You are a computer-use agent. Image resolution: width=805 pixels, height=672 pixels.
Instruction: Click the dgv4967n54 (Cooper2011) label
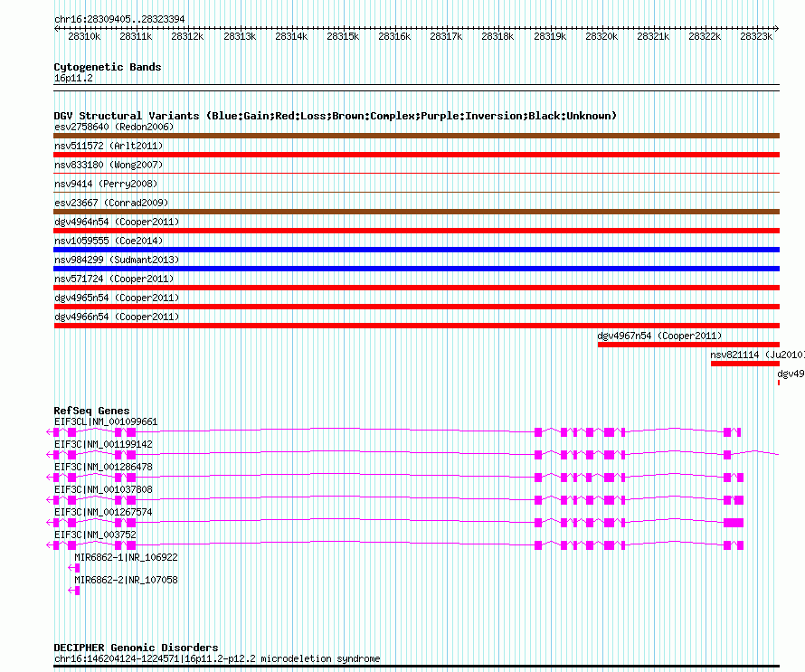[x=659, y=336]
